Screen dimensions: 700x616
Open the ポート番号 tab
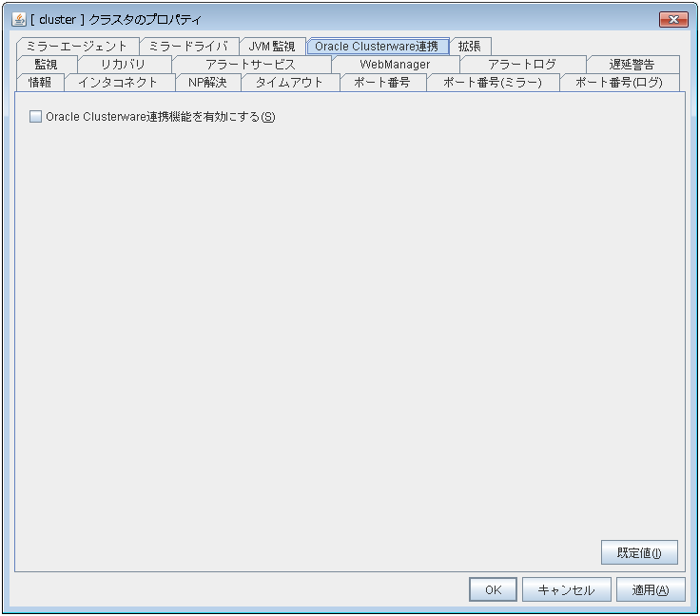click(x=382, y=83)
